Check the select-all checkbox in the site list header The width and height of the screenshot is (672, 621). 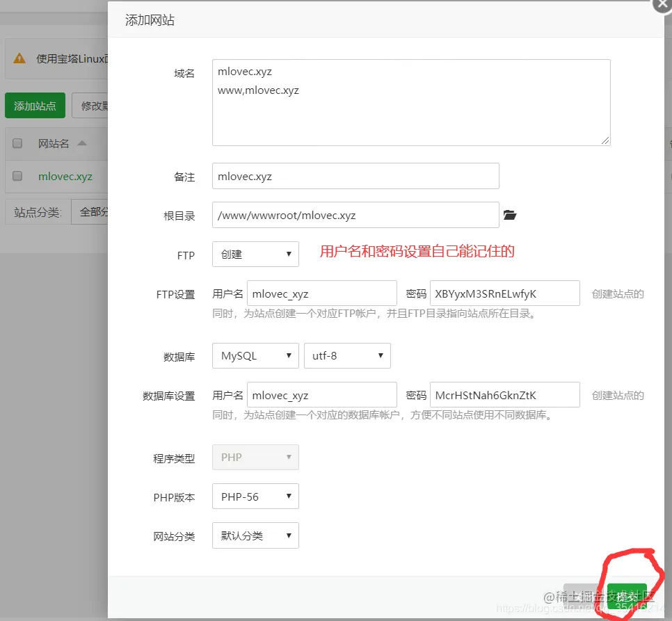click(17, 143)
